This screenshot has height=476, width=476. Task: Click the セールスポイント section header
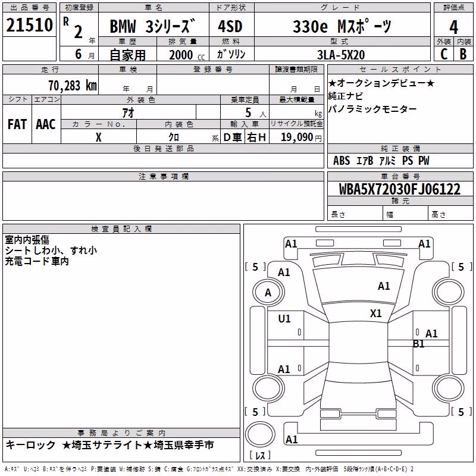(400, 69)
